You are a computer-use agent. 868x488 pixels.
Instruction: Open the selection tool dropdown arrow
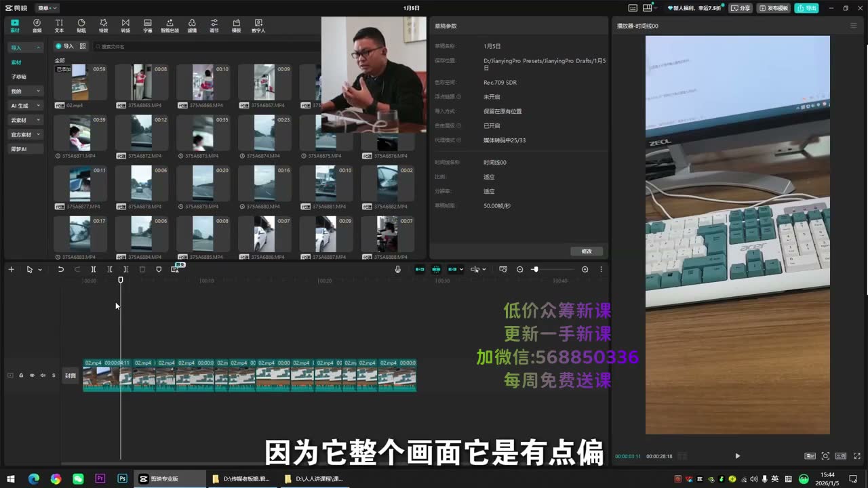tap(40, 270)
